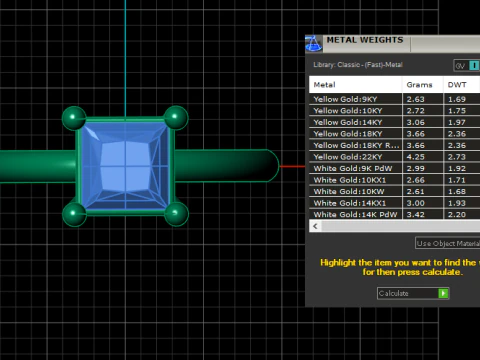This screenshot has width=480, height=360.
Task: Click the 3.42 grams value
Action: tap(415, 215)
